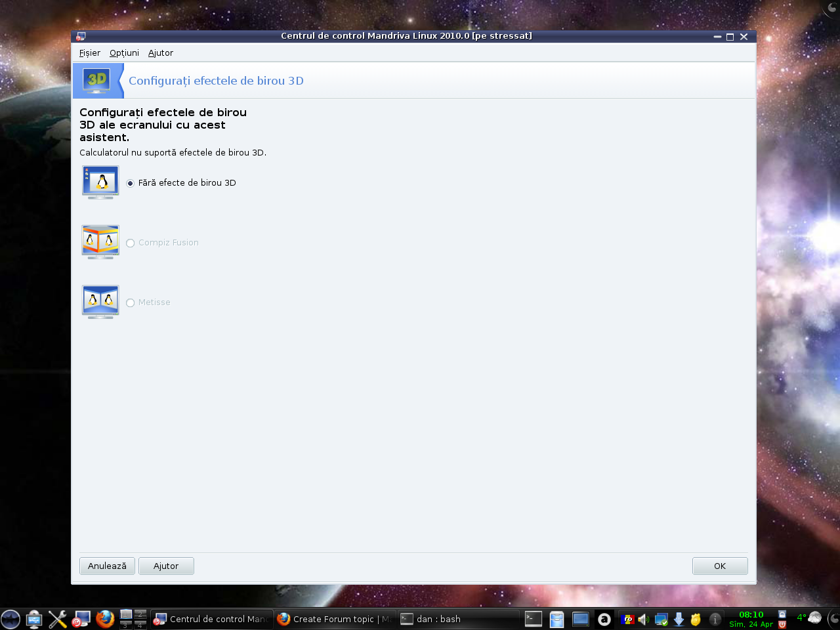Screen dimensions: 840x630
Task: Click the Romanian keyboard layout flag
Action: point(627,619)
